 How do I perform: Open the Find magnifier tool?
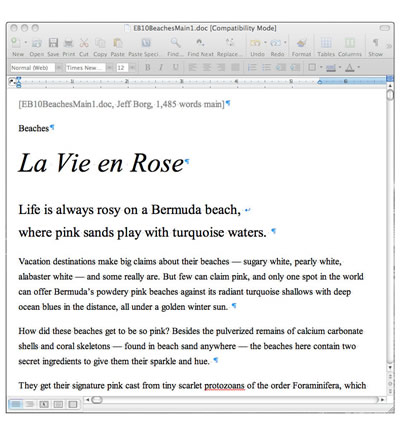(175, 43)
